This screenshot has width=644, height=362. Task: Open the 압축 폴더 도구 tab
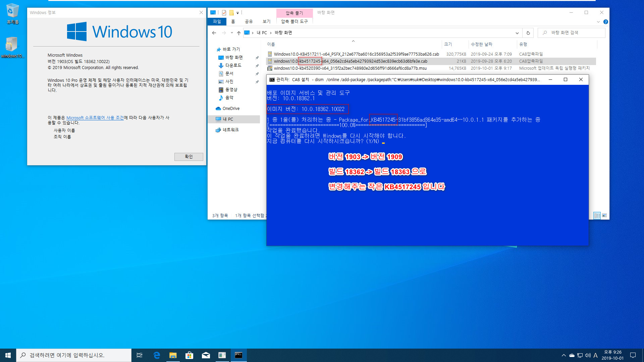coord(294,21)
